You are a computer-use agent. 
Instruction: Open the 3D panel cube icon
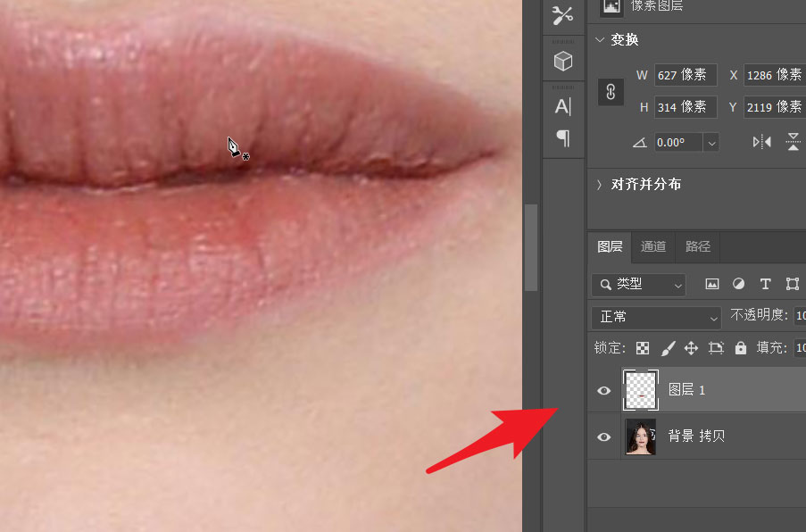coord(563,62)
